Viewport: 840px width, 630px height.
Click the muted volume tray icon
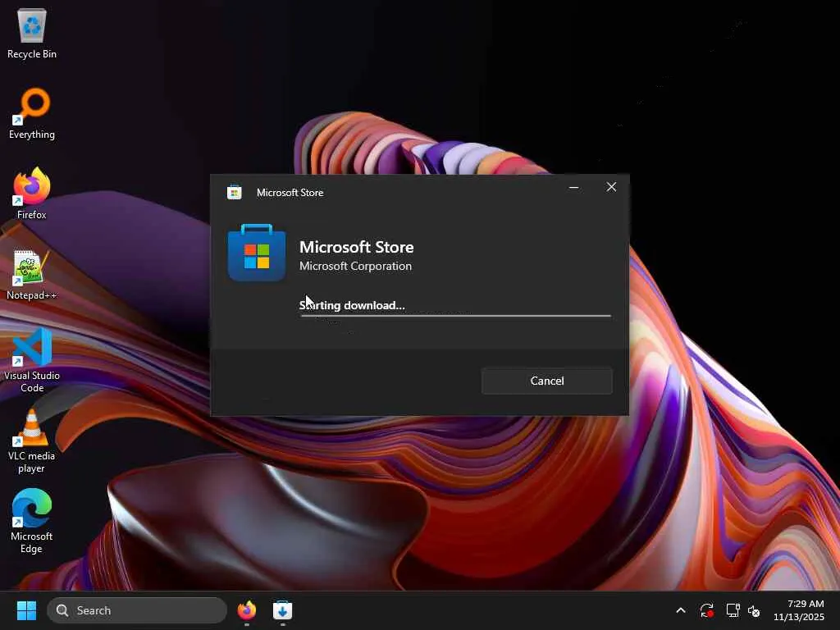[755, 610]
